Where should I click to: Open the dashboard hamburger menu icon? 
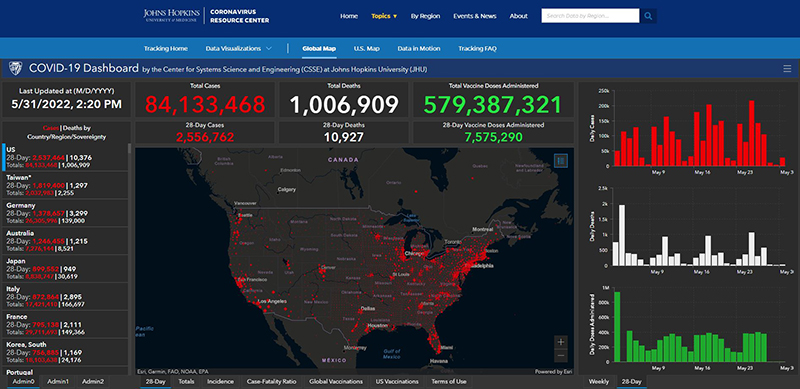point(787,68)
